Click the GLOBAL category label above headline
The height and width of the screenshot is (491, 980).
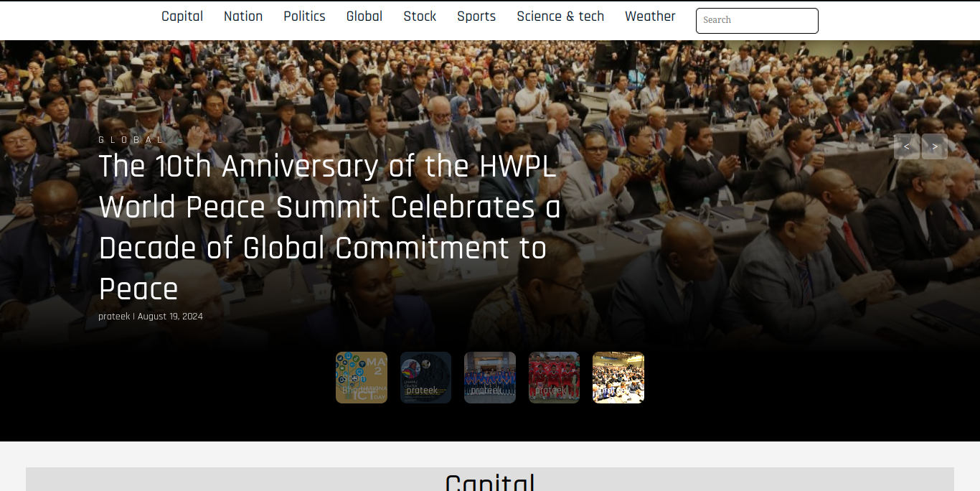131,140
